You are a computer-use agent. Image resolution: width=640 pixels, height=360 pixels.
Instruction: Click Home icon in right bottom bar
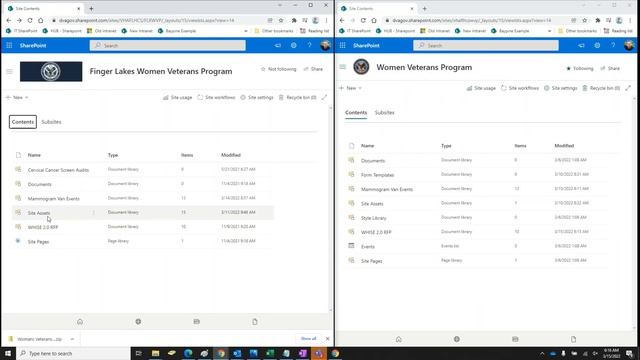tap(399, 339)
